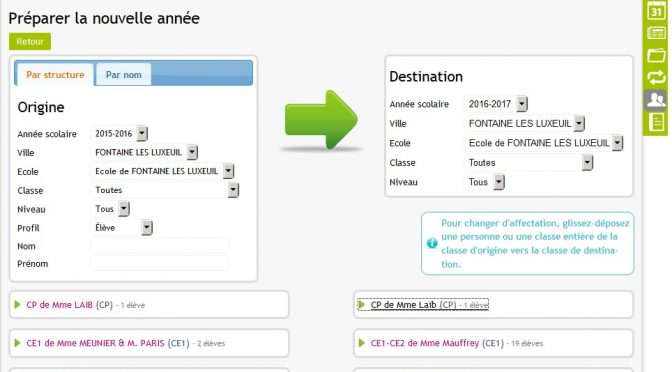672x372 pixels.
Task: Open the calendar icon in sidebar
Action: click(656, 11)
